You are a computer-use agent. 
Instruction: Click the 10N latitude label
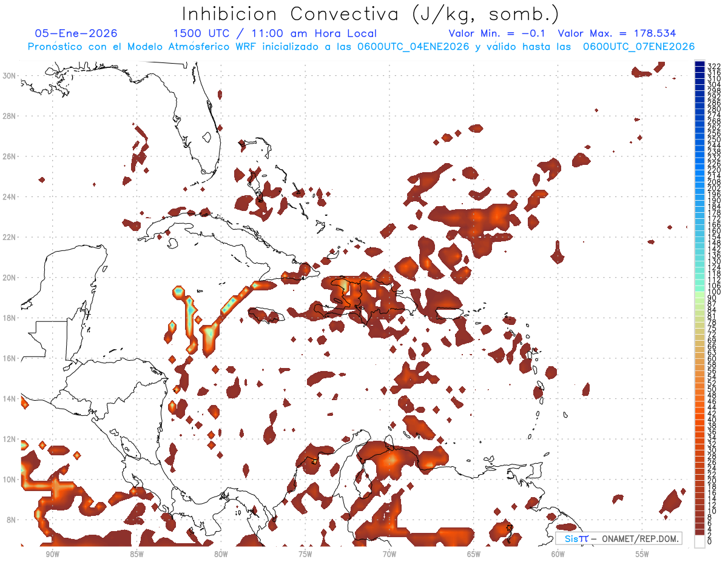point(10,480)
